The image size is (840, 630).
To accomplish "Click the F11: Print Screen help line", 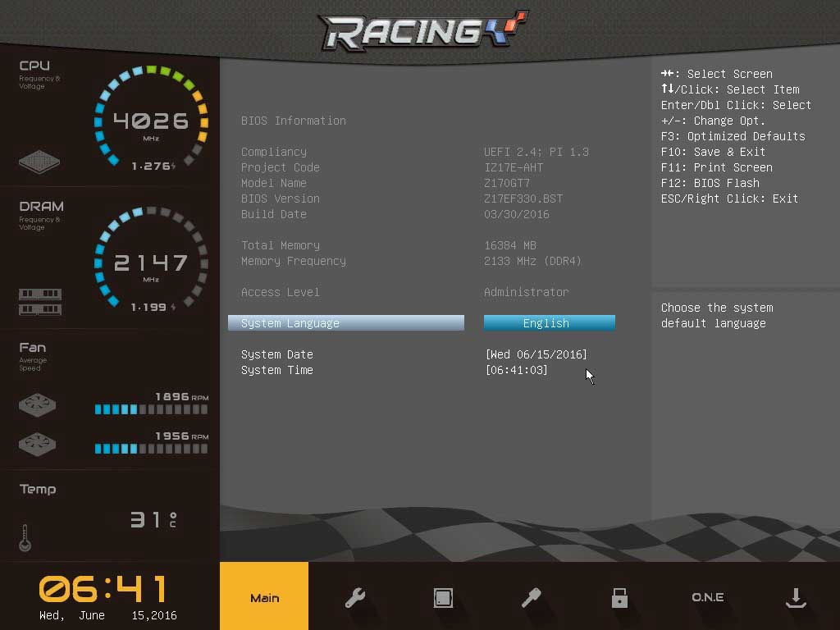I will [717, 167].
